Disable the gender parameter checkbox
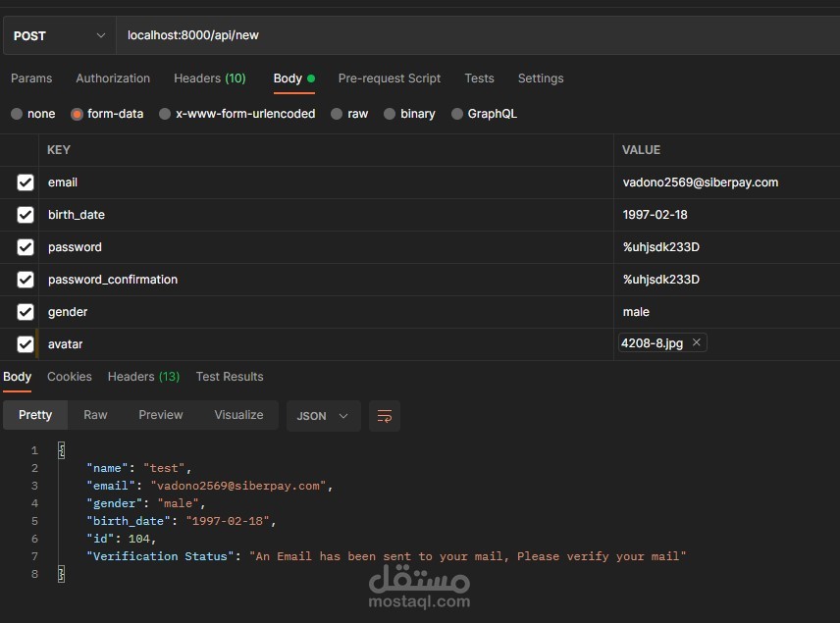840x623 pixels. pos(26,312)
